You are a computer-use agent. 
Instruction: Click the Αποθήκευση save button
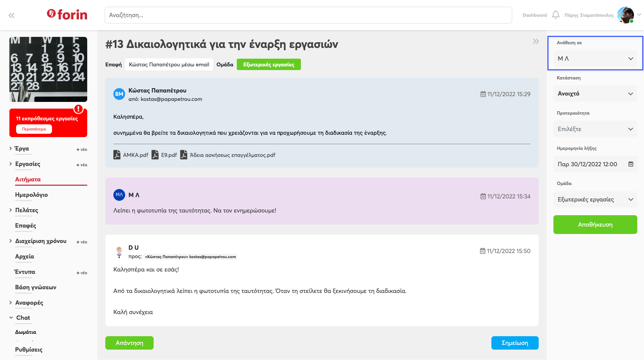coord(595,225)
